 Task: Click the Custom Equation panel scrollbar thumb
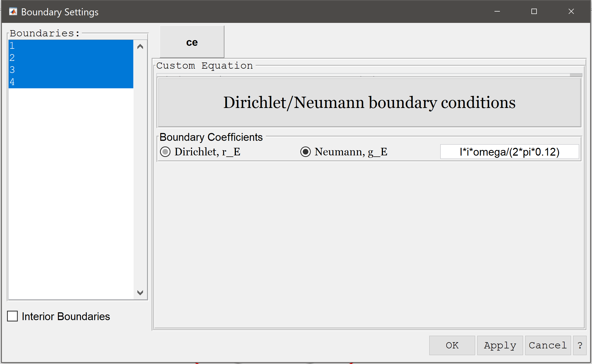tap(576, 75)
